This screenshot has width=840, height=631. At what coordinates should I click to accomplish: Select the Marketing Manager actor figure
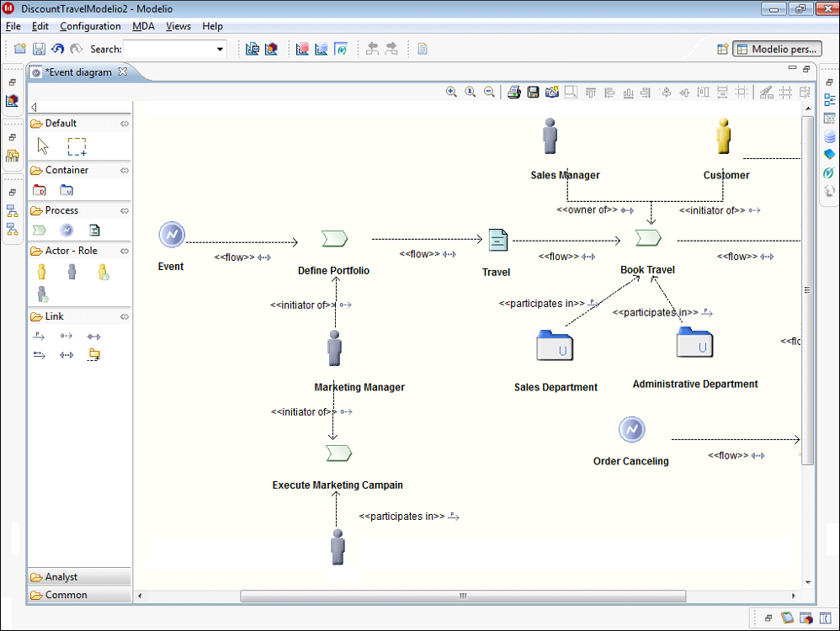pos(335,348)
